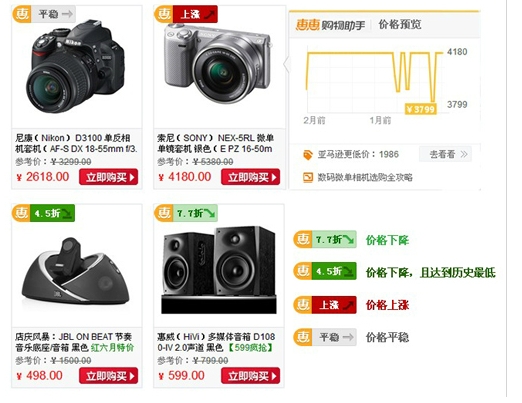Open the Nikon D3100 product title link
The height and width of the screenshot is (403, 522).
76,143
